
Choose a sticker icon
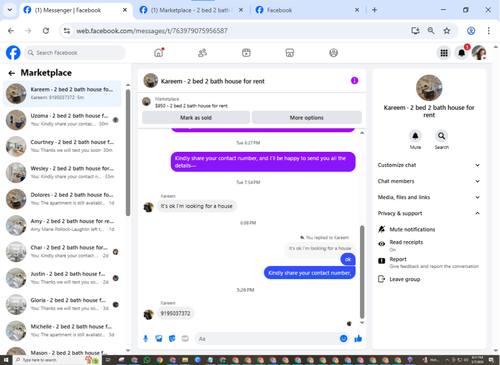pos(172,339)
